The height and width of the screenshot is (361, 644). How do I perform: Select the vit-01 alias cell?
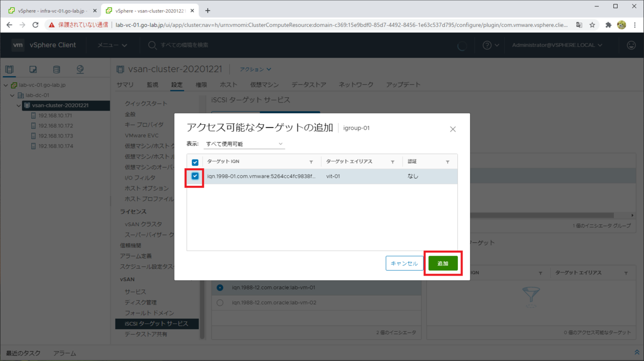click(x=333, y=176)
